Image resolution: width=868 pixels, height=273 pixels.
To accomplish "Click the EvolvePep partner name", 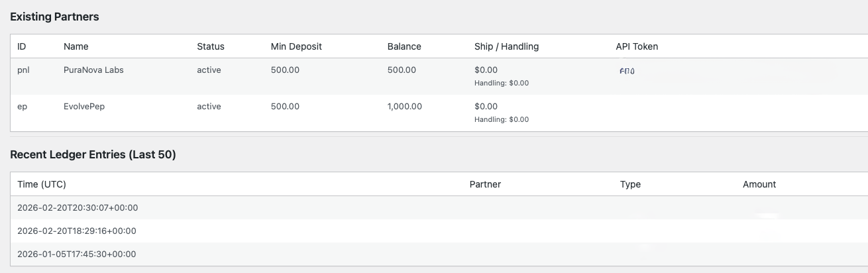I will click(84, 107).
